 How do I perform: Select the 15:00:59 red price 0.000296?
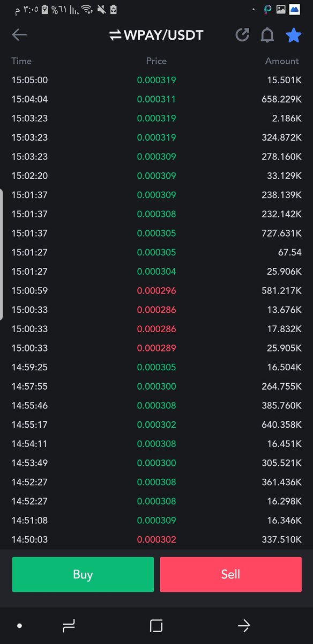[156, 291]
